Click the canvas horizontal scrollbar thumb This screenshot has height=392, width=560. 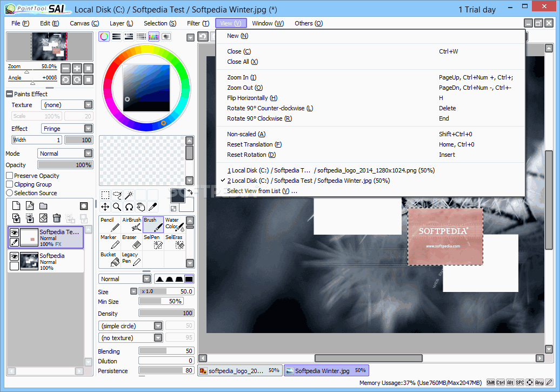[x=368, y=358]
